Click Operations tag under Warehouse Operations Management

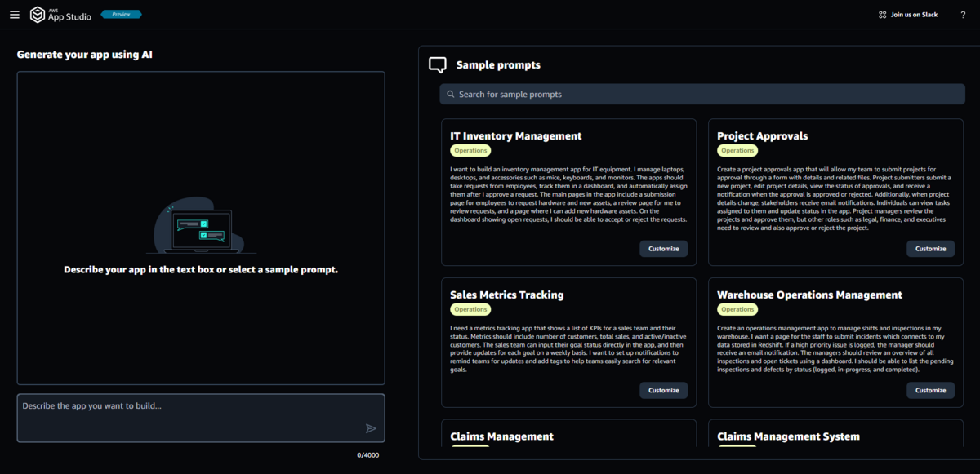pos(737,309)
